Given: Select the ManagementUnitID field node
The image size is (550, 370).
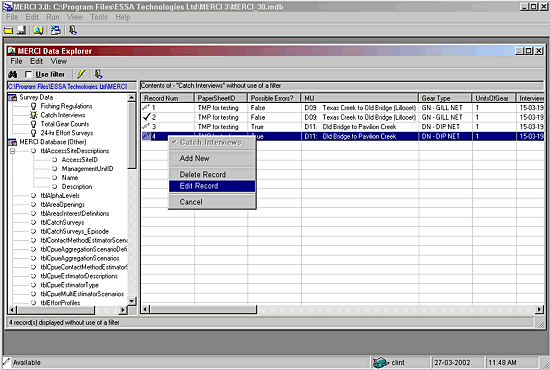Looking at the screenshot, I should pyautogui.click(x=87, y=169).
